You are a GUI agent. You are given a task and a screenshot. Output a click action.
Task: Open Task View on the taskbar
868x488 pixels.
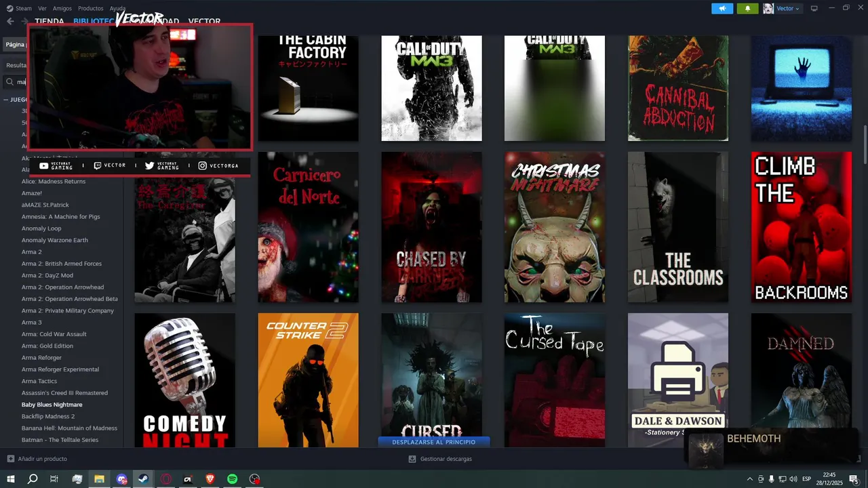point(54,479)
